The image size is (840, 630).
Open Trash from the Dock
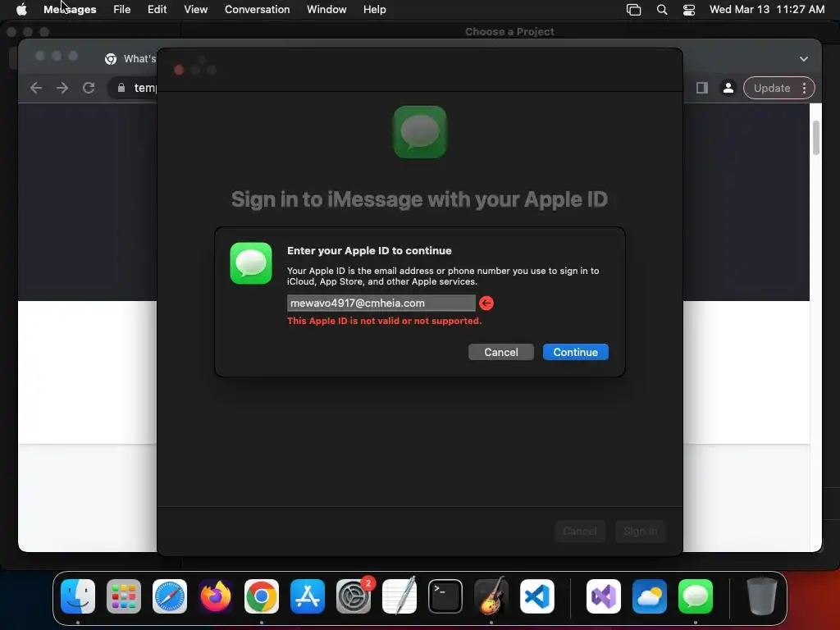pos(762,596)
